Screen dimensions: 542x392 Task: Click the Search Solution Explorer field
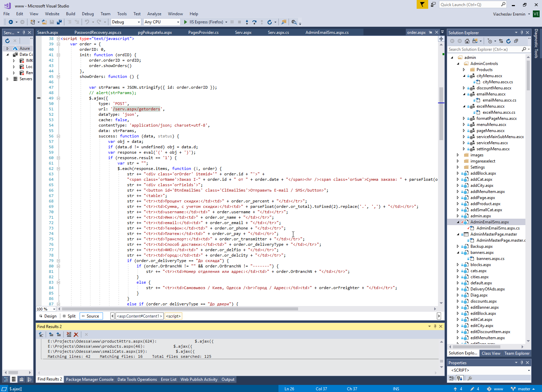484,49
